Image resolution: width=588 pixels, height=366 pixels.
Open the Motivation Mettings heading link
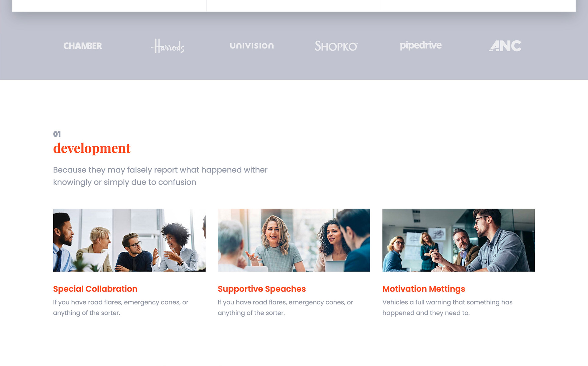(x=424, y=289)
